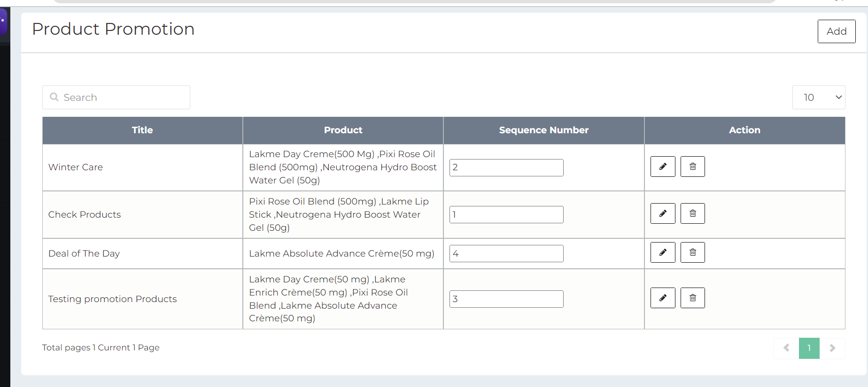868x387 pixels.
Task: Go to the previous page arrow
Action: (x=786, y=348)
